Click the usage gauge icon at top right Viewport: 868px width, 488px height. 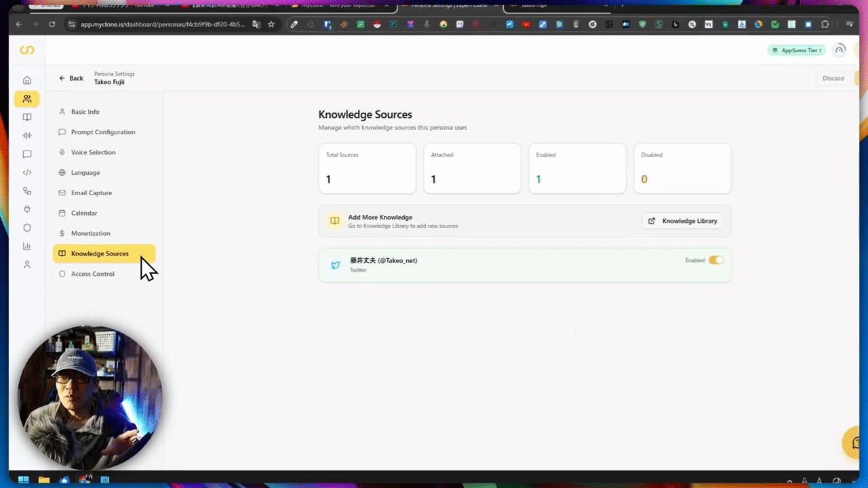point(840,50)
